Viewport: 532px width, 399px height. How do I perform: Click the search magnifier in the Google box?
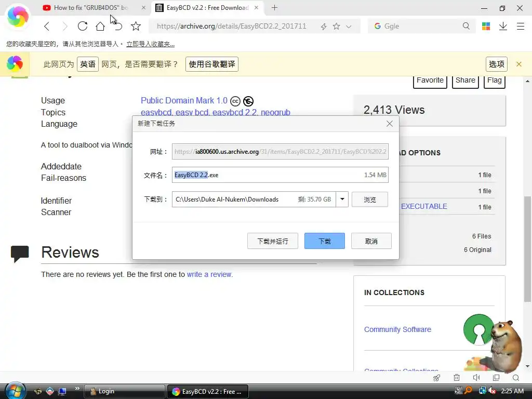click(466, 26)
